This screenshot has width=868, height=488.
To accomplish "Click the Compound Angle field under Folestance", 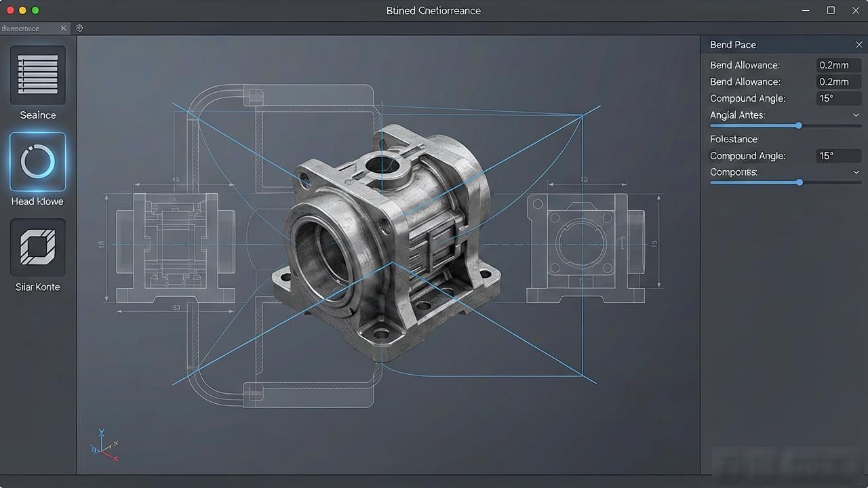I will 839,156.
